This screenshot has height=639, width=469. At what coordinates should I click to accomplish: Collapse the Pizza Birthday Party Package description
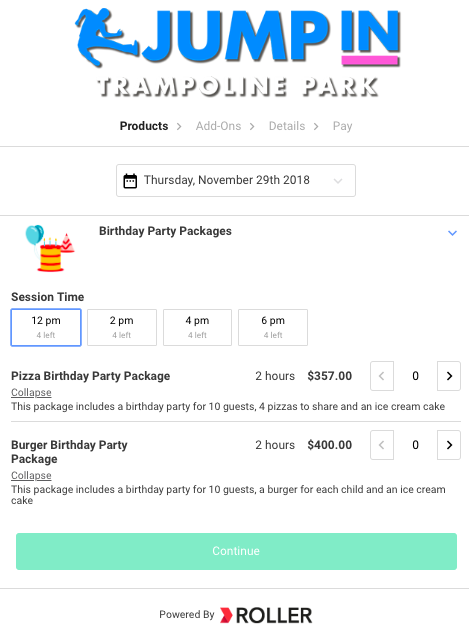point(31,392)
